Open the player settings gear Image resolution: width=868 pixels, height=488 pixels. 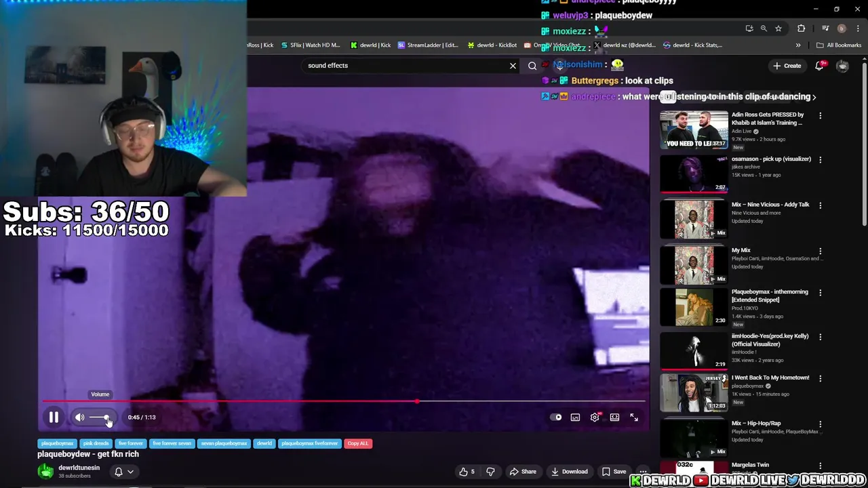click(x=595, y=418)
